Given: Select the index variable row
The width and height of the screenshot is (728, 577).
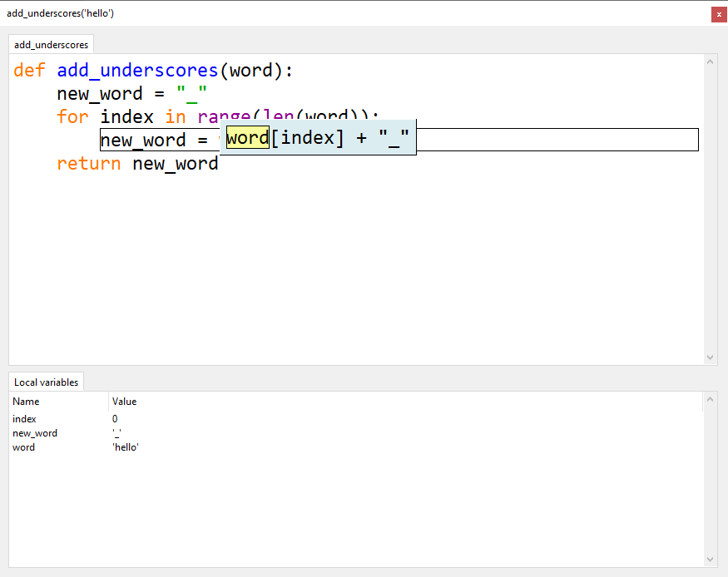Looking at the screenshot, I should tap(356, 419).
